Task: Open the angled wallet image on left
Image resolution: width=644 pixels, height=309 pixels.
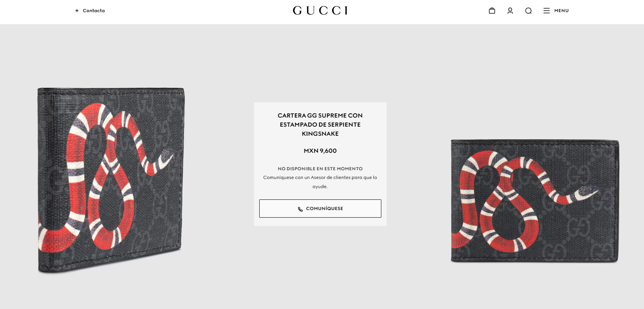Action: point(111,180)
